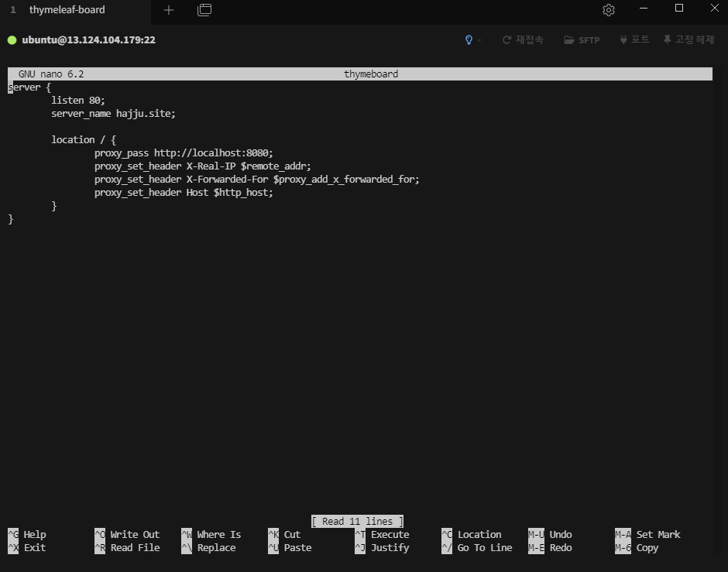
Task: Click the ^J Justify shortcut
Action: [382, 548]
